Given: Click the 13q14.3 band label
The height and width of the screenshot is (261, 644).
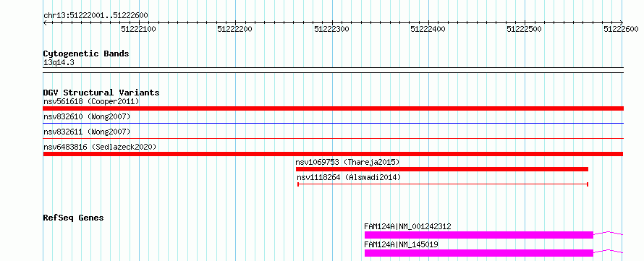Looking at the screenshot, I should tap(59, 63).
